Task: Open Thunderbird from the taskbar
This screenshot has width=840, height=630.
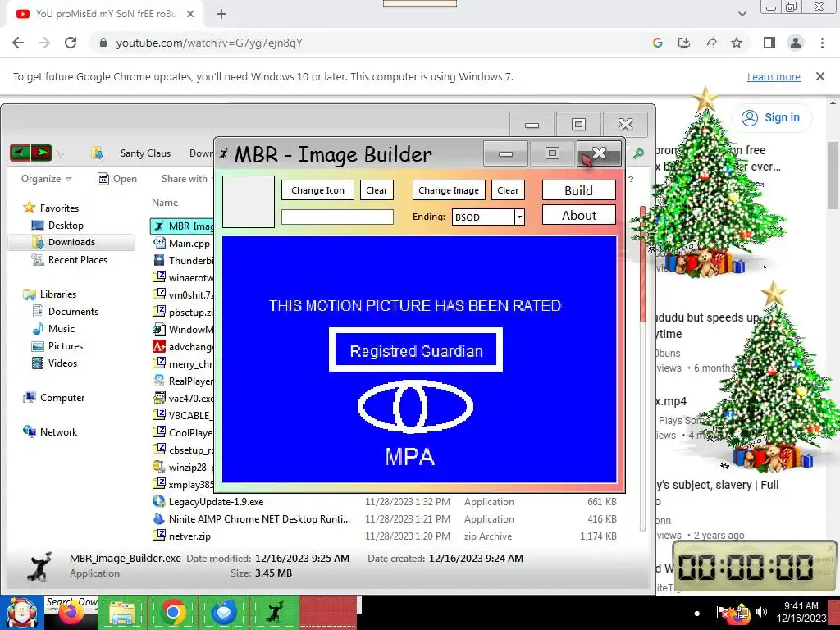Action: [x=224, y=612]
